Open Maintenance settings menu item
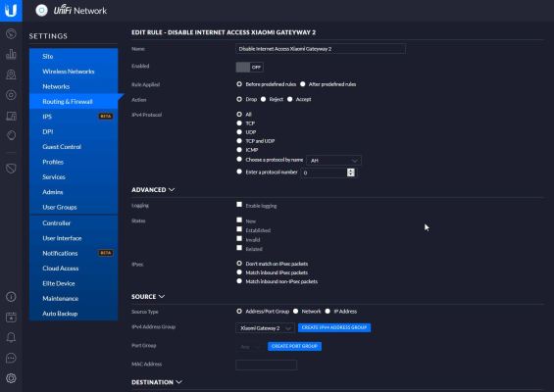This screenshot has height=392, width=554. (x=74, y=299)
